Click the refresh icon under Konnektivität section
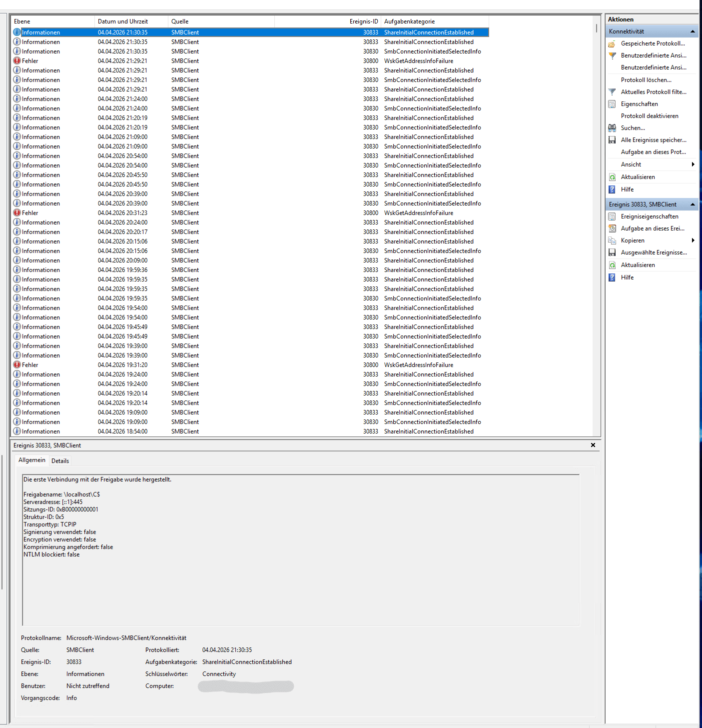 click(x=612, y=177)
